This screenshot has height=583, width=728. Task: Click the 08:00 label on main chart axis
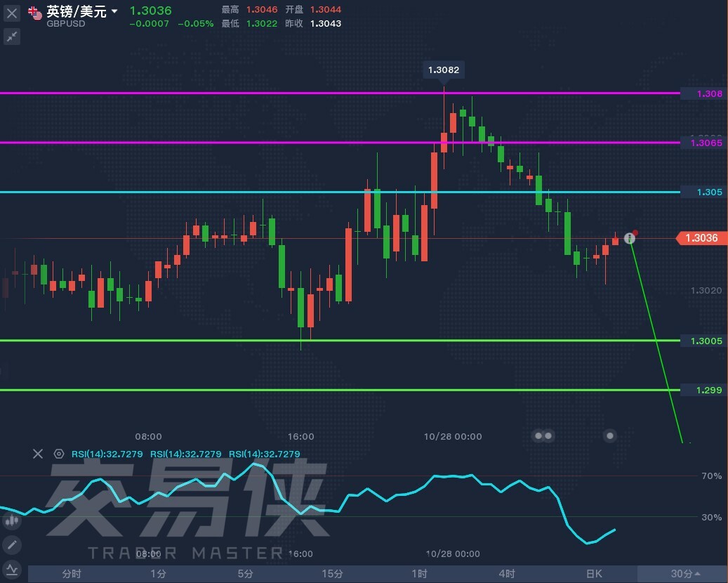pos(149,437)
